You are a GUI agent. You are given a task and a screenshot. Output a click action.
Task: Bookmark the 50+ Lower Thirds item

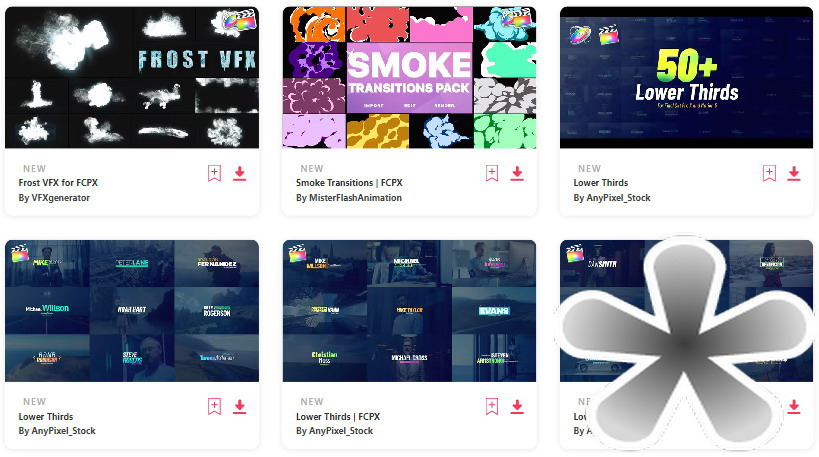tap(769, 173)
